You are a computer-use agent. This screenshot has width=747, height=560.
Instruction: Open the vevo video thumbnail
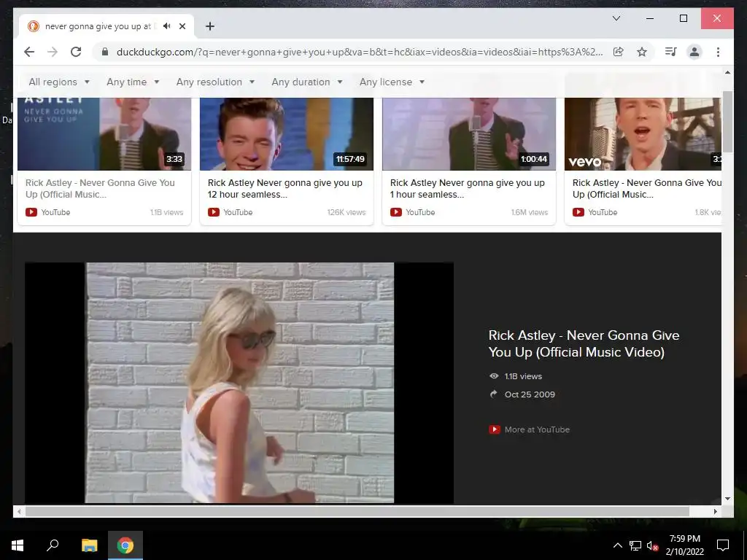point(643,134)
